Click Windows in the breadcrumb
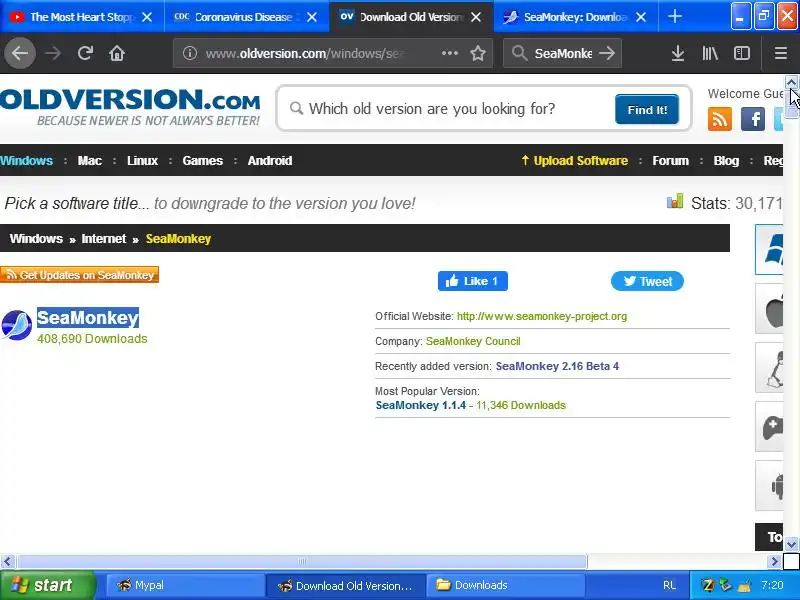This screenshot has height=600, width=800. click(36, 239)
